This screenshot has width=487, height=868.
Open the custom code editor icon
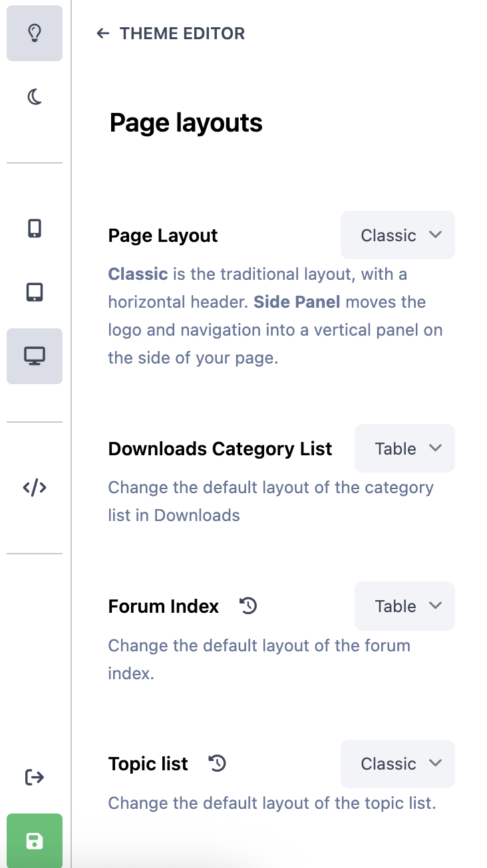(35, 488)
